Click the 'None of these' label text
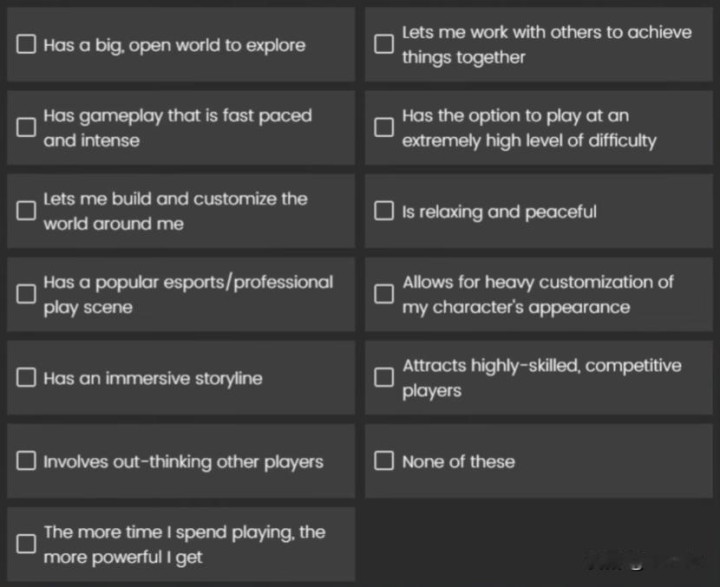 (x=458, y=461)
